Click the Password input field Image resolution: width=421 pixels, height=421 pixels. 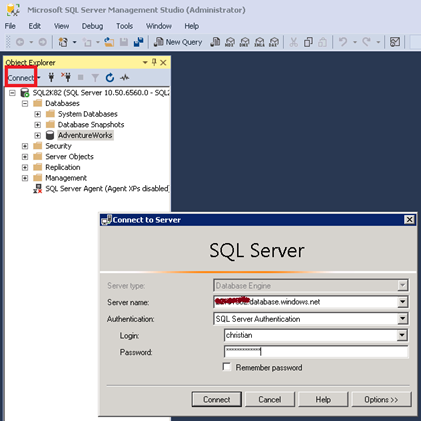pyautogui.click(x=316, y=352)
